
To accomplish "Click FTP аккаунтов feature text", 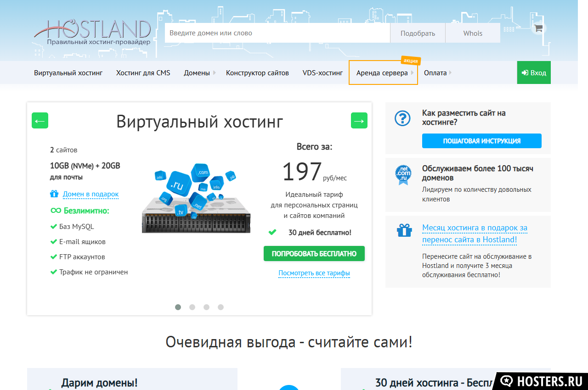I will point(82,257).
